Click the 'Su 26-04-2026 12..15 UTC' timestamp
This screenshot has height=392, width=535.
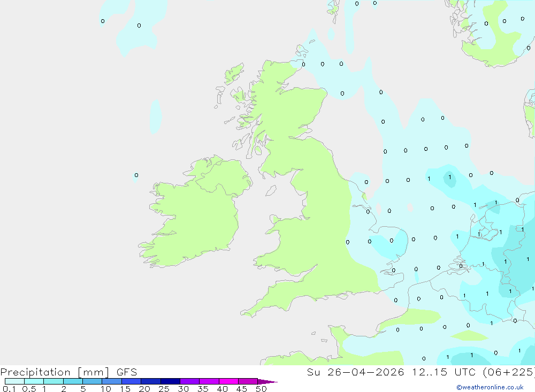point(392,372)
